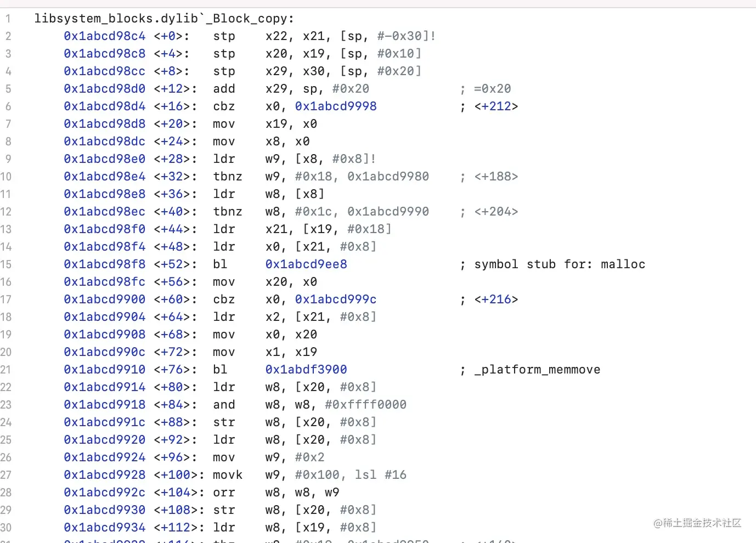
Task: Click line number 15 in the gutter
Action: click(x=8, y=264)
